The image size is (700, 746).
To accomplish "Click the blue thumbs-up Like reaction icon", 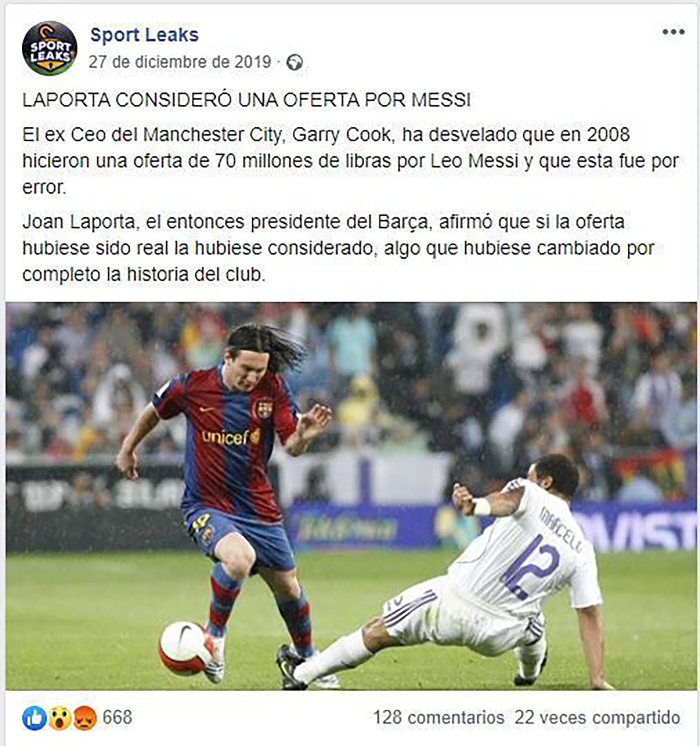I will click(35, 718).
